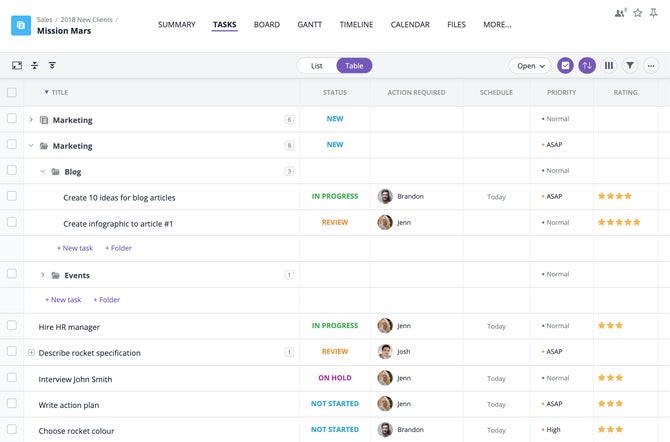Add New task under Marketing folder
Screen dimensions: 670x442
point(63,300)
